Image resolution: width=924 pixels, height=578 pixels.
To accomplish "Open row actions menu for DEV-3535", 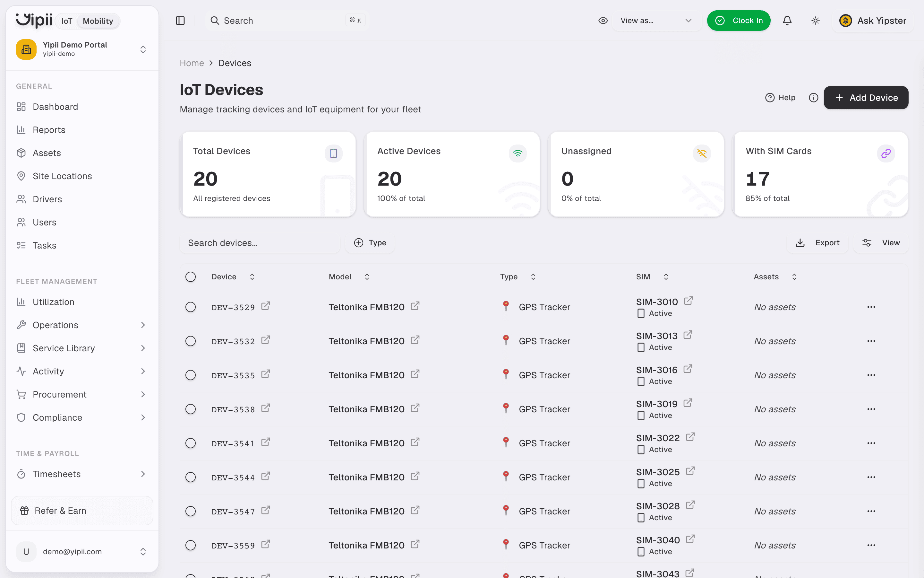I will pyautogui.click(x=871, y=375).
